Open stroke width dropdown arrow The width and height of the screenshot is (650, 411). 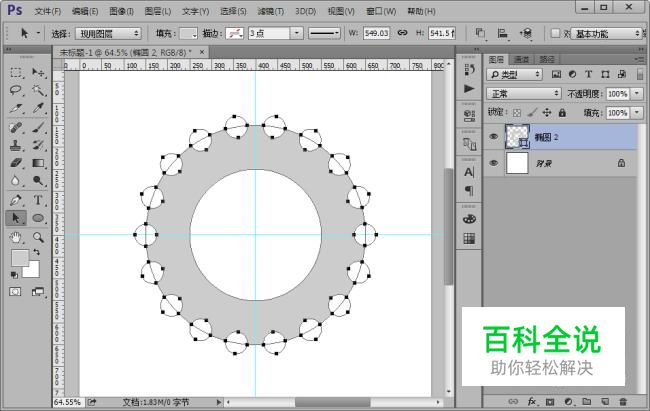point(296,33)
